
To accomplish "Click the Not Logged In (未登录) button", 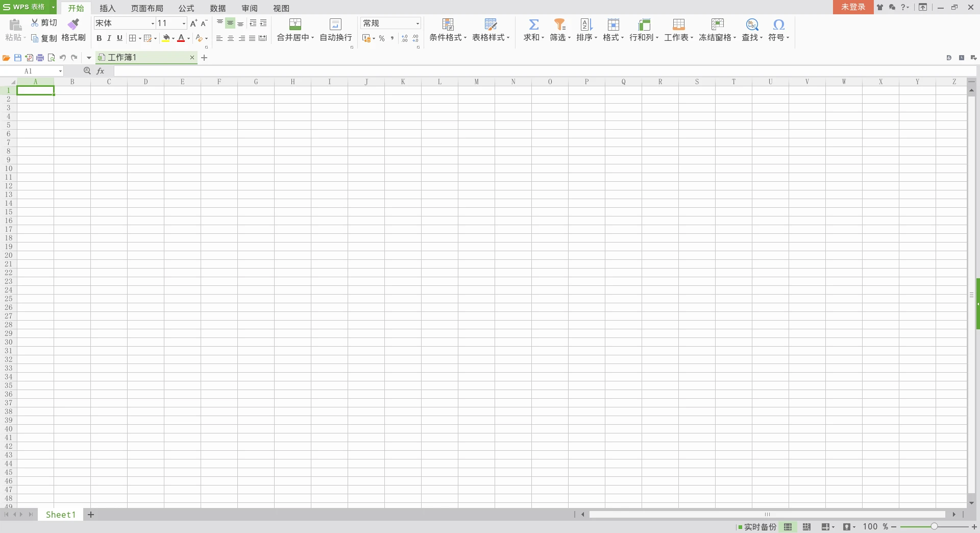I will [x=853, y=7].
